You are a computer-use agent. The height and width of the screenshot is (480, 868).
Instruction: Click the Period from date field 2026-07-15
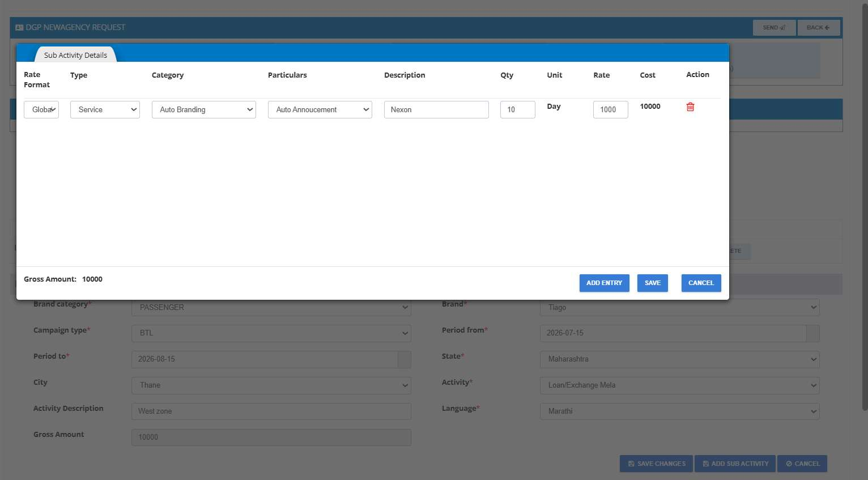click(673, 333)
